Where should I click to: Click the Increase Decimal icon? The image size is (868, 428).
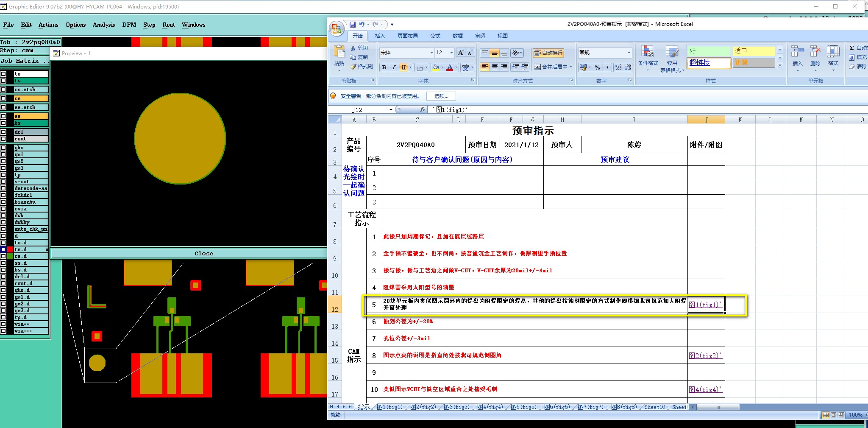tap(618, 67)
